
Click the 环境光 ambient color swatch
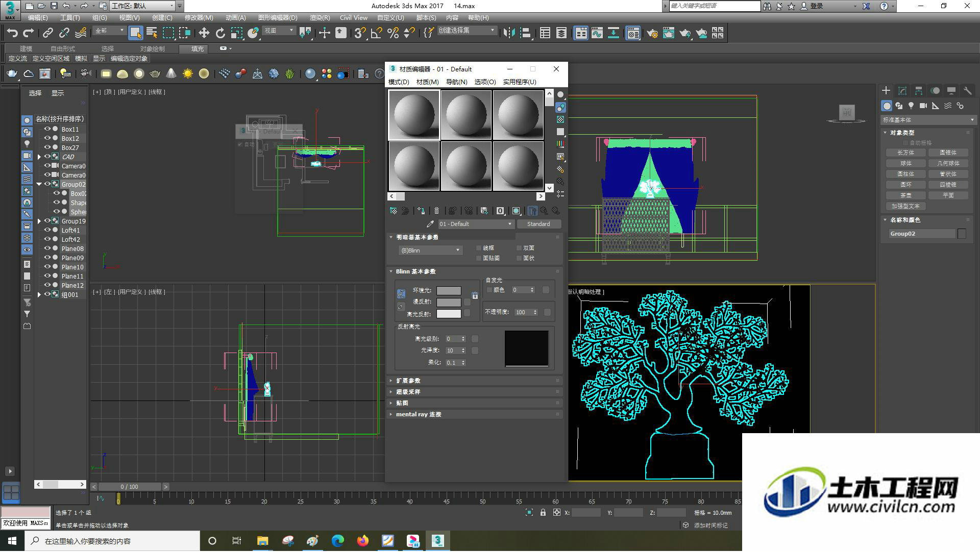pos(449,291)
